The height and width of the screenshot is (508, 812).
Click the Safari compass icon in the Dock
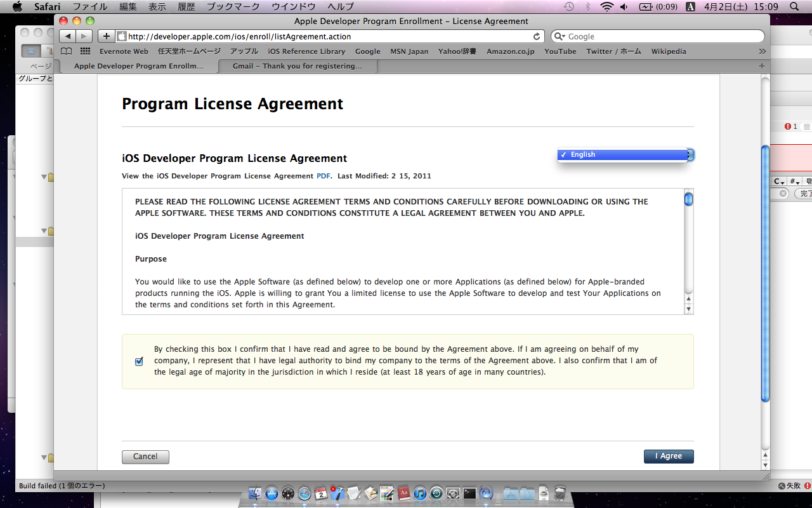coord(305,493)
